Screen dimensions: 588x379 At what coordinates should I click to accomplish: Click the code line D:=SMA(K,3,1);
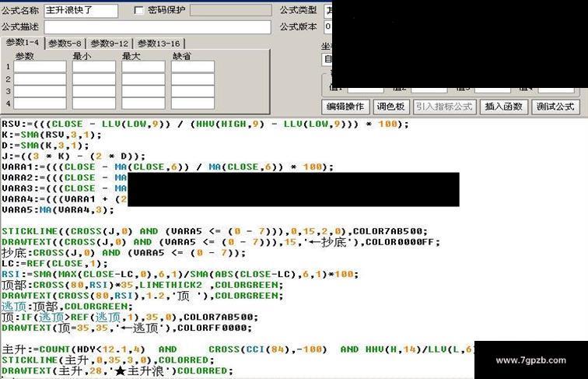point(45,146)
